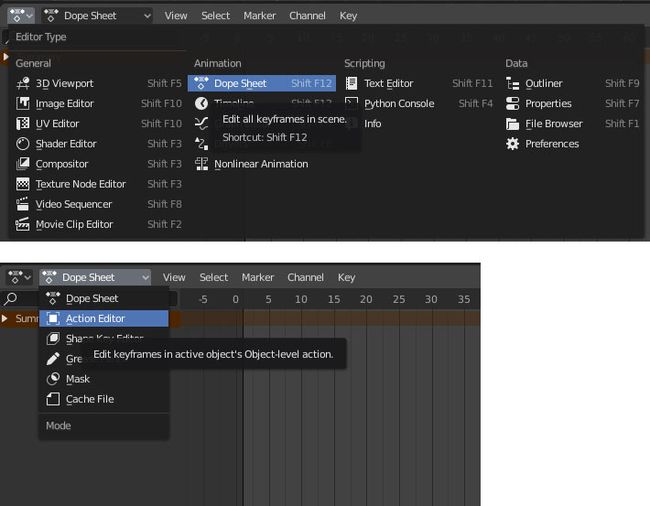Click the Cache File icon
650x506 pixels.
(x=53, y=399)
